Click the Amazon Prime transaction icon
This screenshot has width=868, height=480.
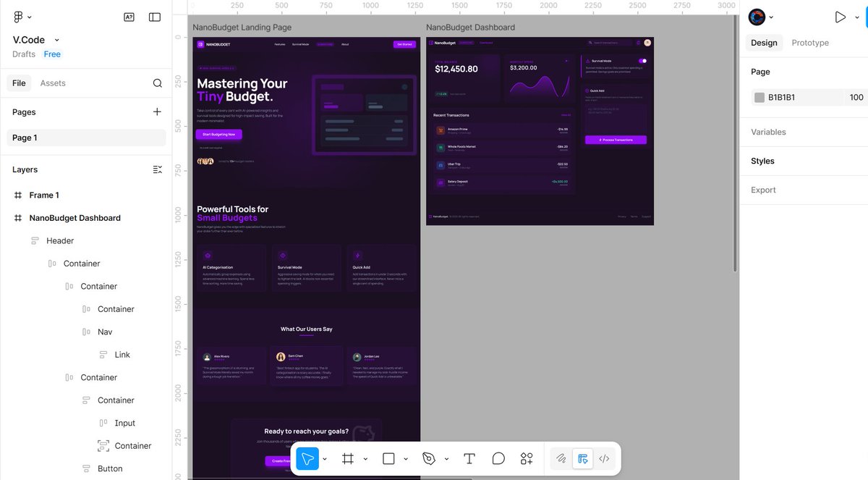440,130
